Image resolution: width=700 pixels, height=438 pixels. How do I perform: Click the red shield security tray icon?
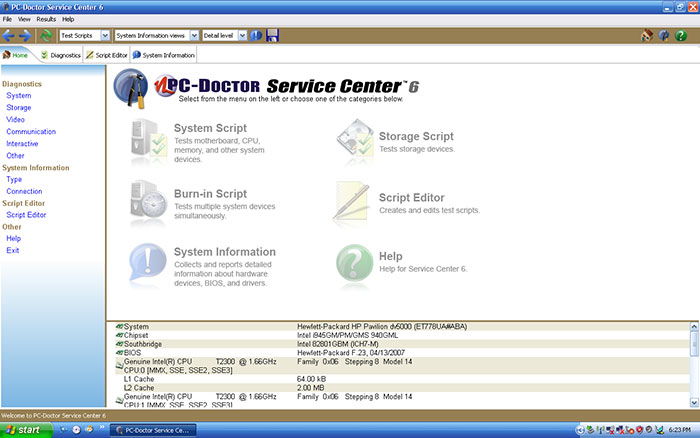[640, 430]
